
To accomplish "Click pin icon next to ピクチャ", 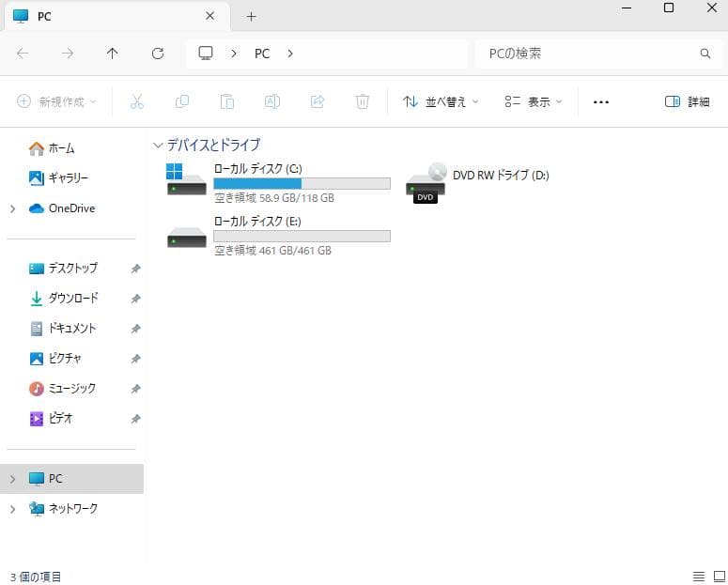I will point(135,359).
